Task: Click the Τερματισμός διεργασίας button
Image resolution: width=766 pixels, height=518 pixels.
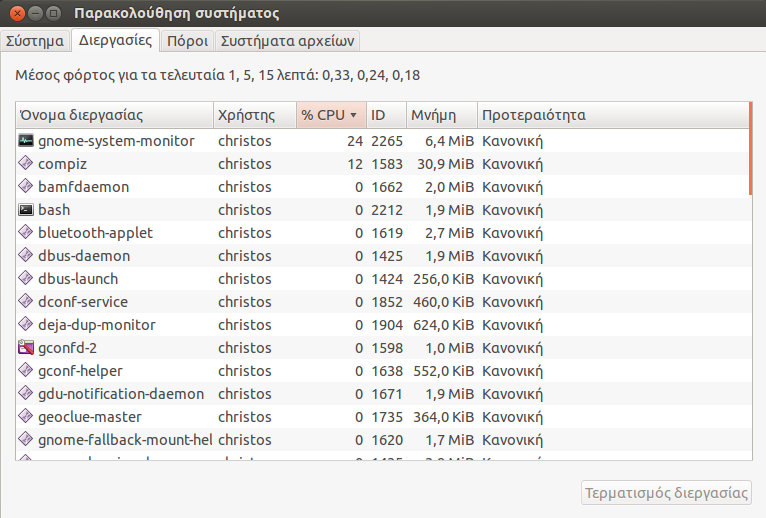Action: pos(666,493)
